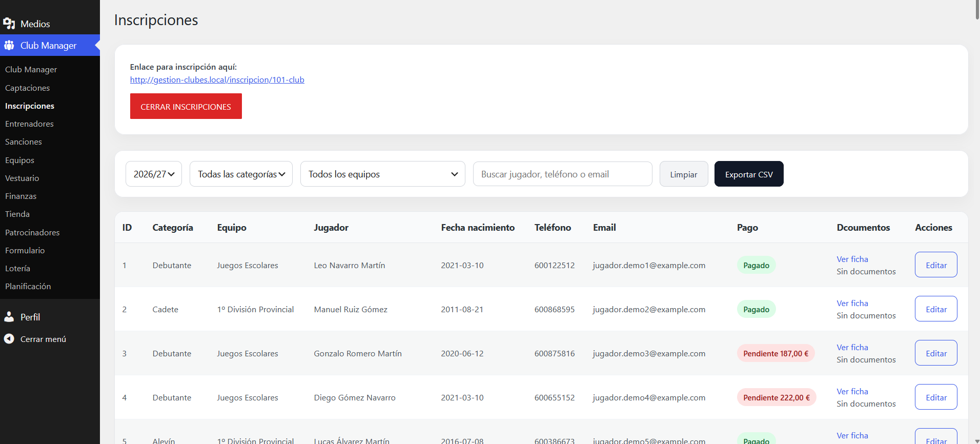Open Finanzas section

click(21, 196)
